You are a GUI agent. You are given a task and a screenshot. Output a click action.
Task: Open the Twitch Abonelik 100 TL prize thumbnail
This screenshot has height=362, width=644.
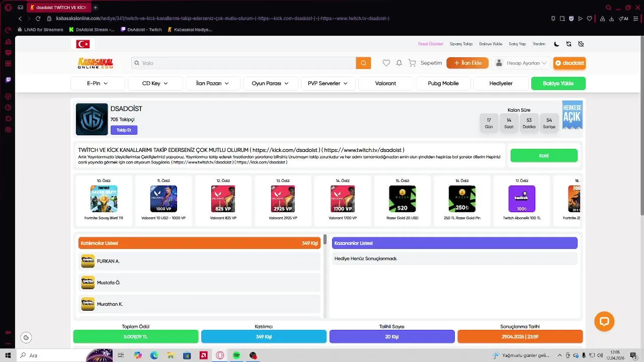522,199
